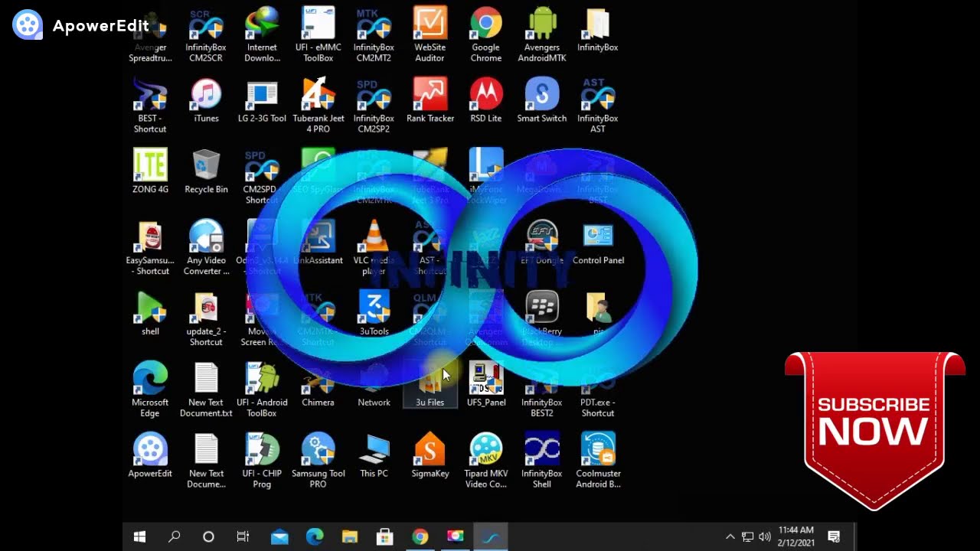Open File Explorer in the taskbar
The image size is (980, 551).
(x=350, y=536)
